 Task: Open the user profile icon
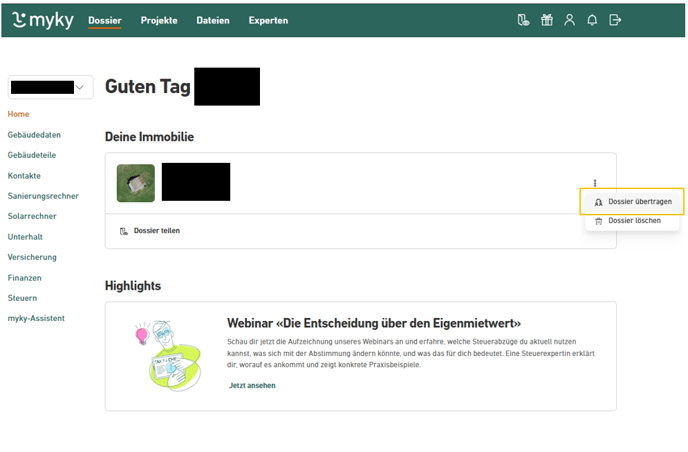(570, 20)
